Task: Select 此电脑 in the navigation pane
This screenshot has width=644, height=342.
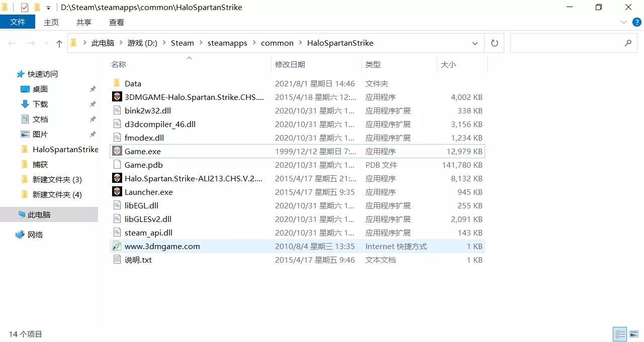Action: [x=39, y=214]
